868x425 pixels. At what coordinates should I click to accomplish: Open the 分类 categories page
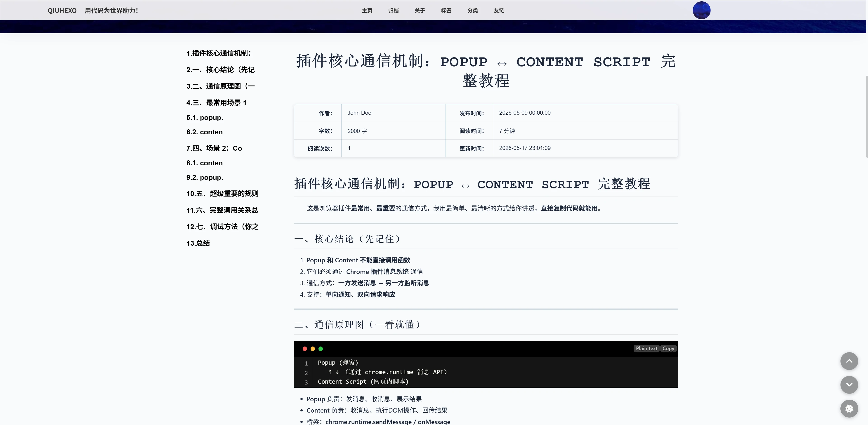coord(472,10)
